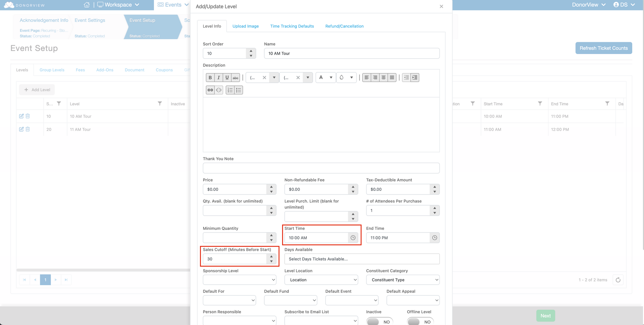This screenshot has height=325, width=644.
Task: Decrease indent in the Description editor
Action: [x=406, y=77]
